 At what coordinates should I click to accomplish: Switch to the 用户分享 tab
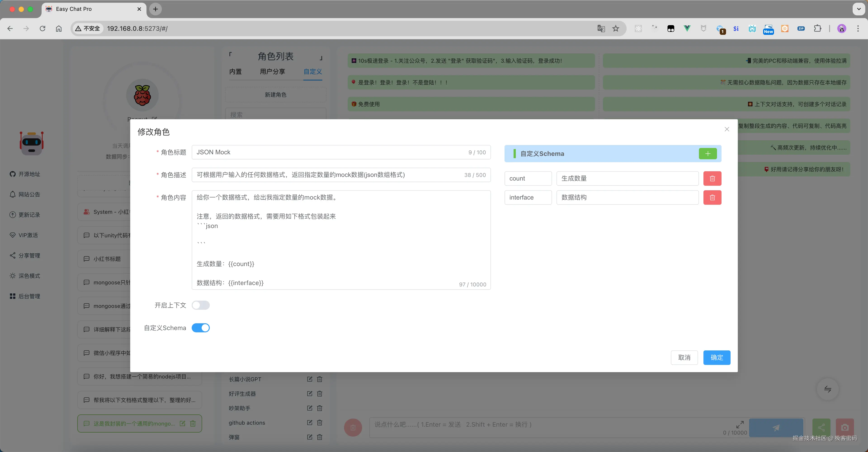click(272, 71)
